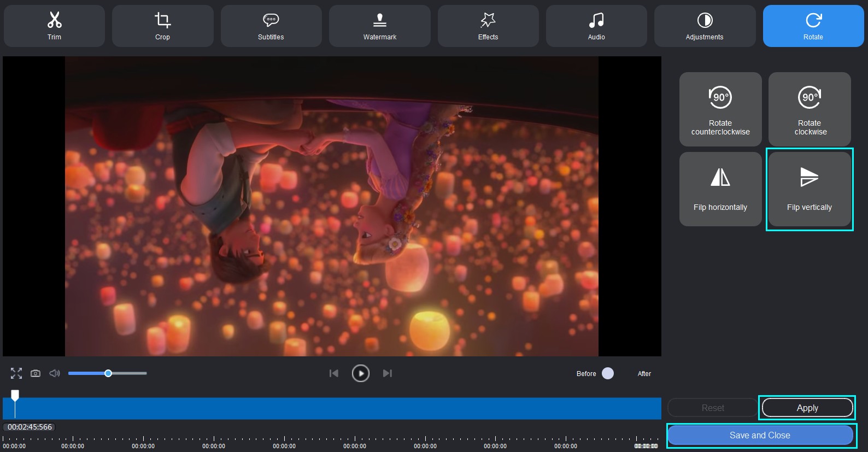Apply the rotation changes
The width and height of the screenshot is (868, 452).
[807, 408]
